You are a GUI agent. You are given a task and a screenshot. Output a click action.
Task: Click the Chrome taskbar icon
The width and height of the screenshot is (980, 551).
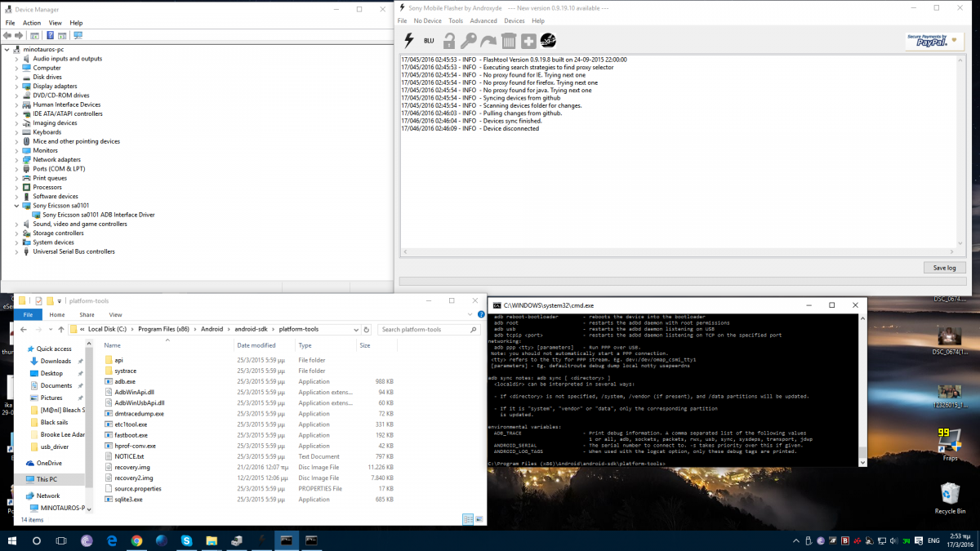click(136, 540)
